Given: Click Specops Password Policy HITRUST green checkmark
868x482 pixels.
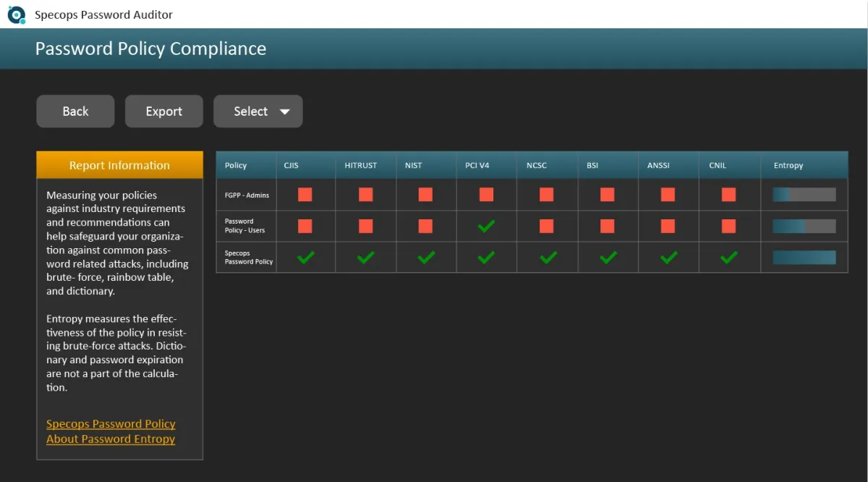Looking at the screenshot, I should pyautogui.click(x=366, y=257).
